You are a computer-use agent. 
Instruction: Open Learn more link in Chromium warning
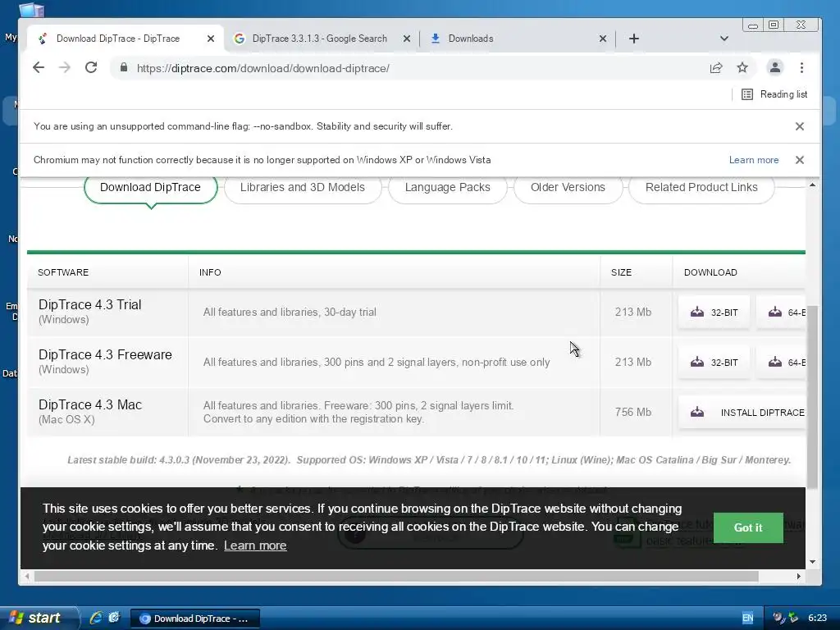pyautogui.click(x=754, y=160)
